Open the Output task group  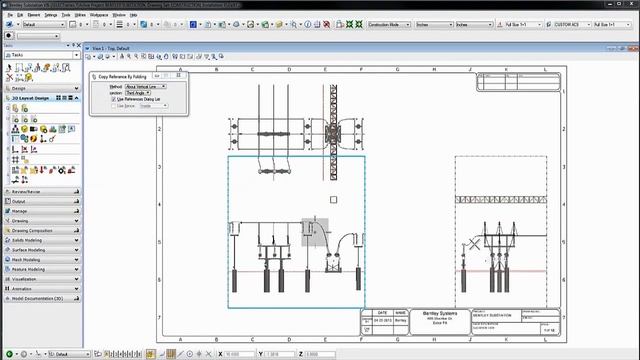click(x=42, y=201)
